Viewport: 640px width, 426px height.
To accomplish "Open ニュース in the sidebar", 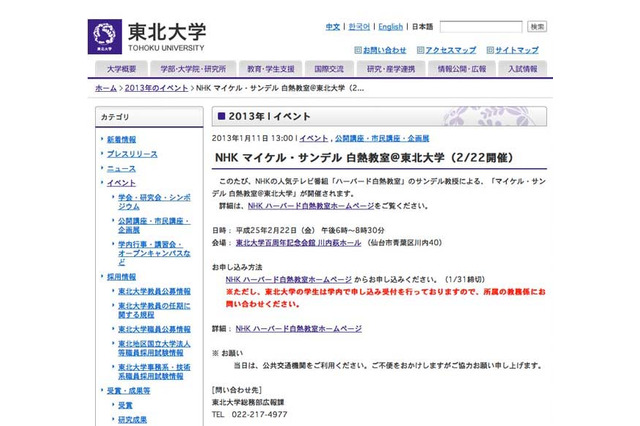I will coord(121,169).
